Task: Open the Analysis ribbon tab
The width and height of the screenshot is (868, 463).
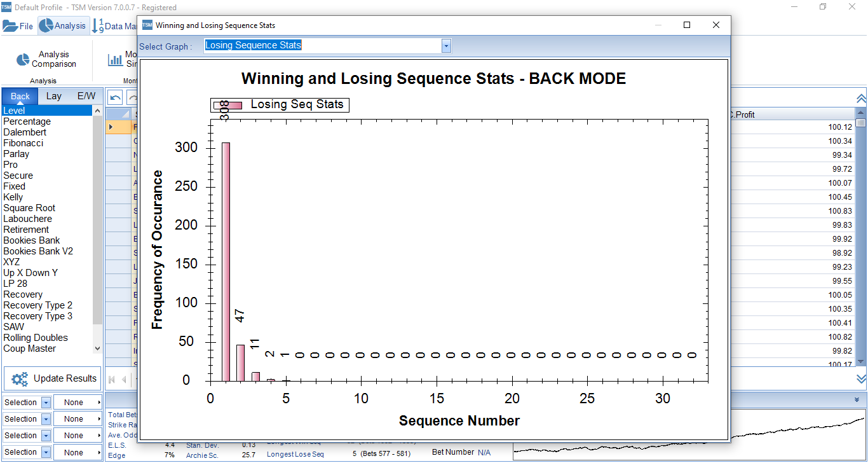Action: click(62, 26)
